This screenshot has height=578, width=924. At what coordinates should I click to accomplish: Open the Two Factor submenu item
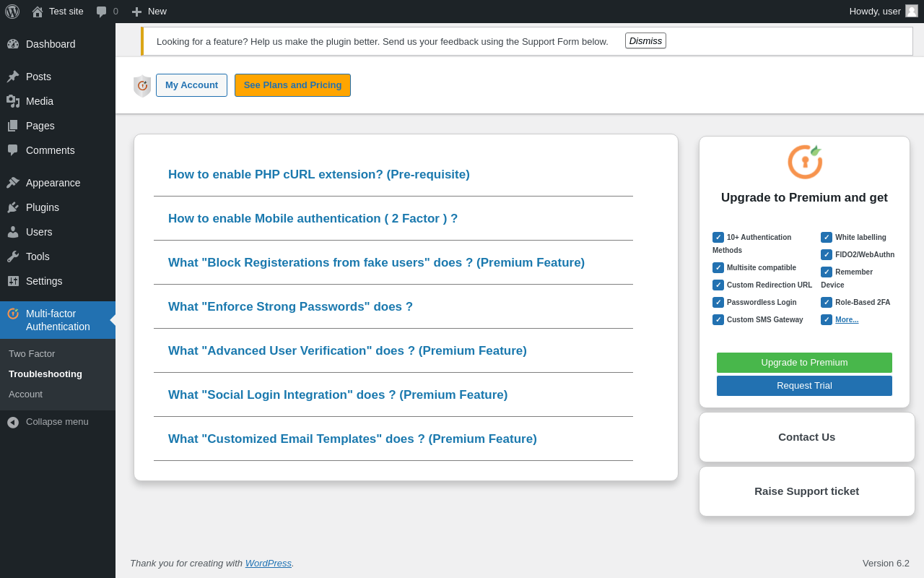click(x=32, y=354)
